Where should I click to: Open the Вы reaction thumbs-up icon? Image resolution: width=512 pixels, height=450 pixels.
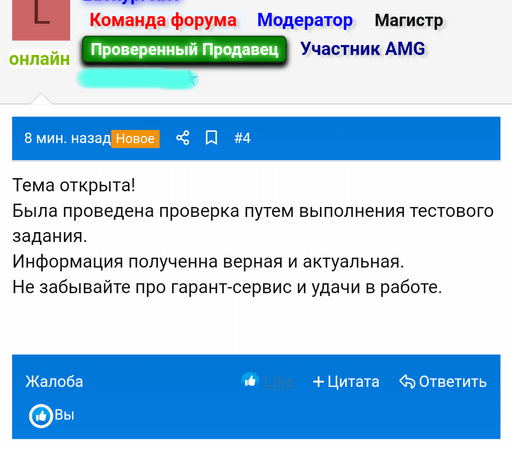tap(41, 416)
